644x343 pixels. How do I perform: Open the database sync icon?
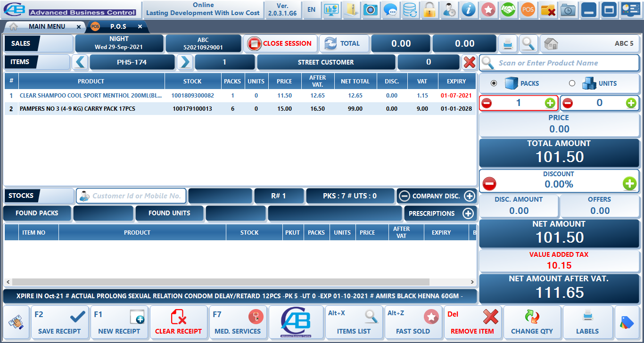pos(410,9)
